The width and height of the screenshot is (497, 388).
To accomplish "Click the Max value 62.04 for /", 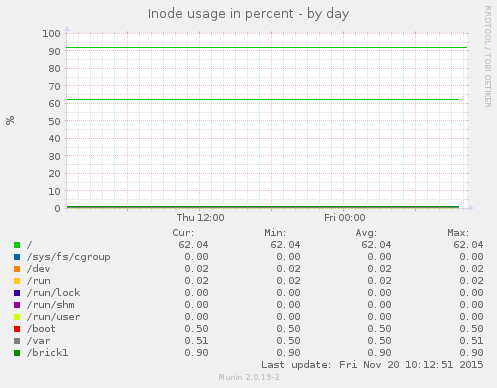I will tap(468, 245).
